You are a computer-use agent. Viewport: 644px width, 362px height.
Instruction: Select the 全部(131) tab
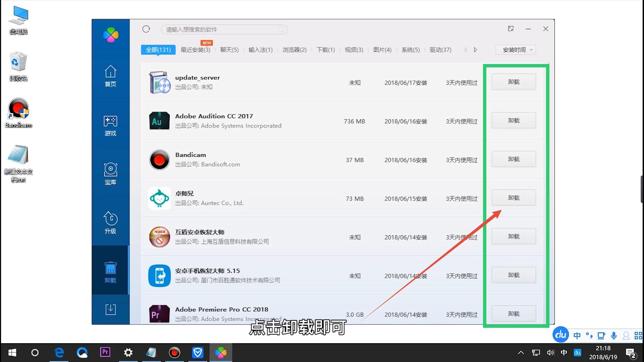coord(158,50)
